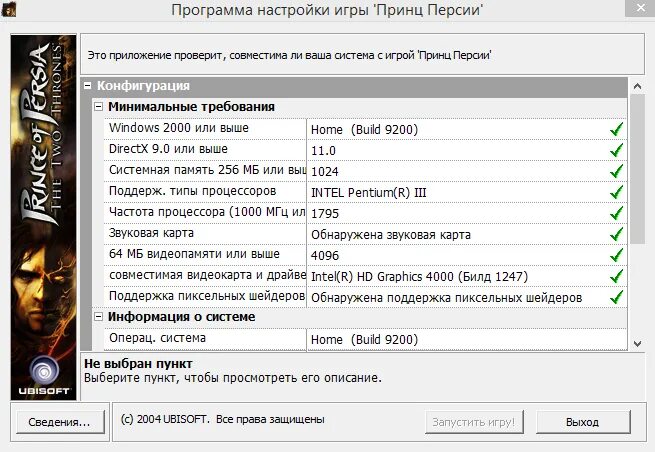The image size is (655, 452).
Task: Select the Поддержка пиксельных шейдеров label
Action: (207, 296)
